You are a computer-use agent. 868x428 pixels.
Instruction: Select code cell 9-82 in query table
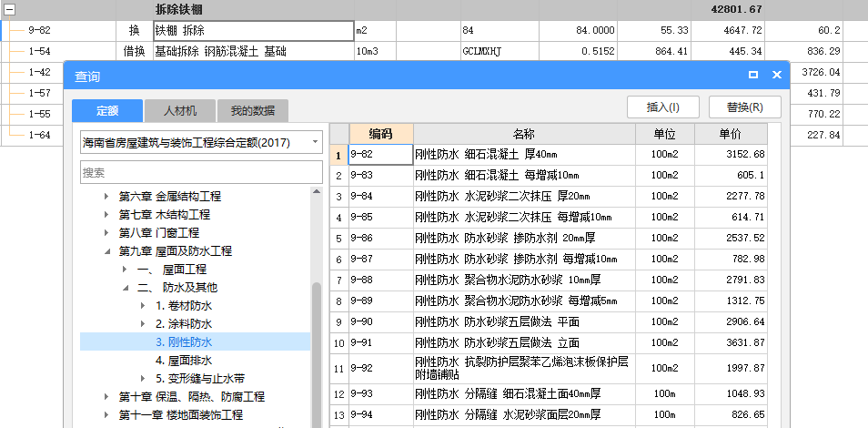tap(381, 155)
